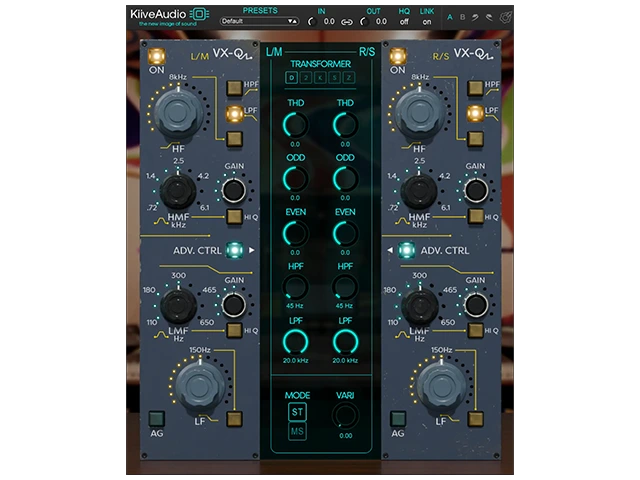Click the L/M HF 8kHz large knob
The height and width of the screenshot is (480, 640).
click(178, 111)
